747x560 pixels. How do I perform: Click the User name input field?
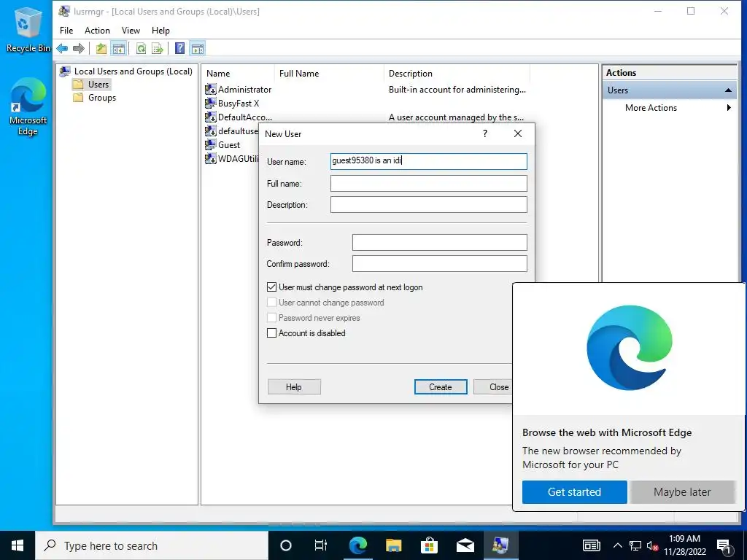[429, 161]
